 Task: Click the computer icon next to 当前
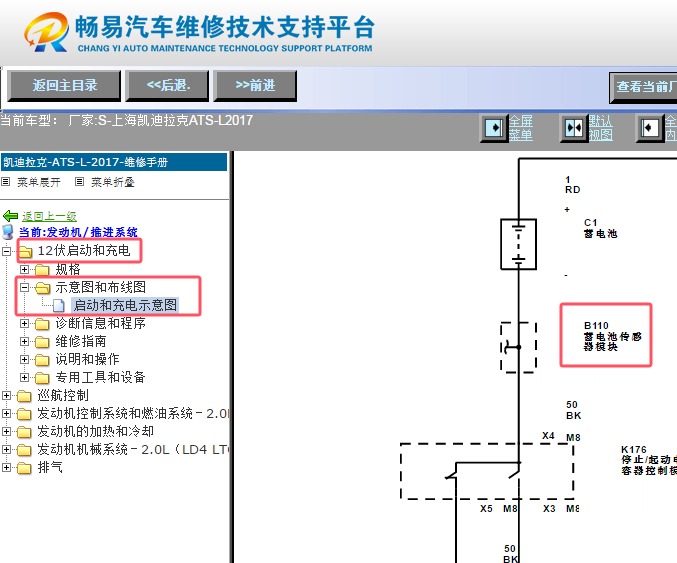(8, 232)
